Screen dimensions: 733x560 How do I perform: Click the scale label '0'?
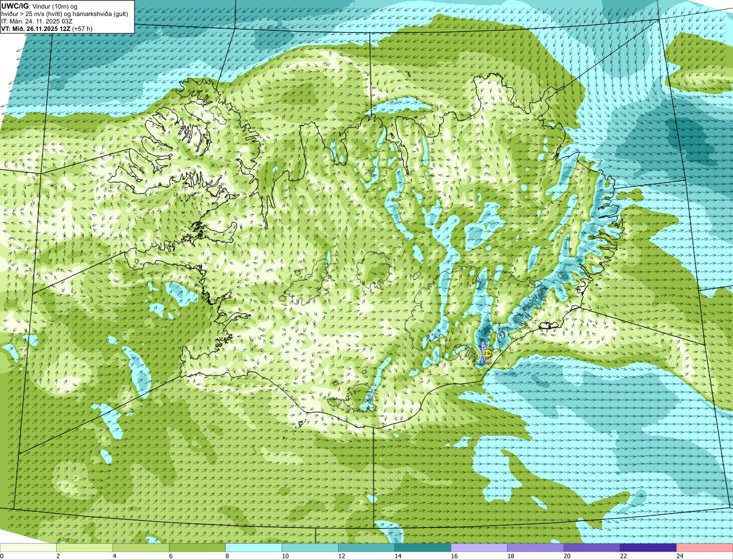point(2,556)
